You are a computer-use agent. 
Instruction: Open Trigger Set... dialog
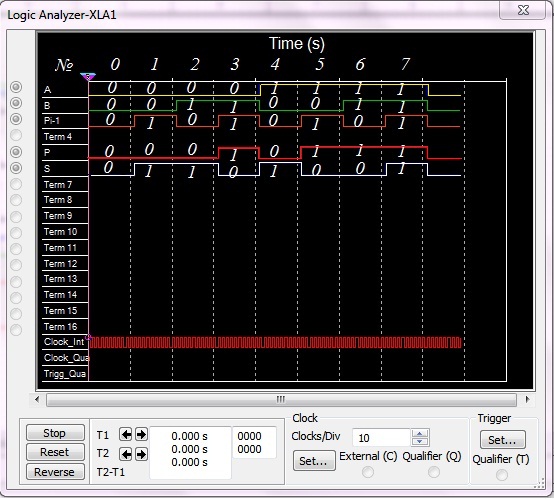pos(502,440)
